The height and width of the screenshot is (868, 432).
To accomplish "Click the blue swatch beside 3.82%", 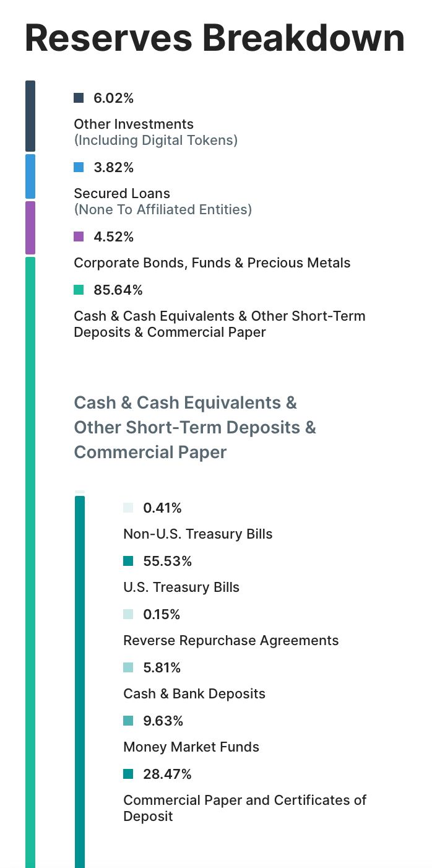I will coord(79,167).
